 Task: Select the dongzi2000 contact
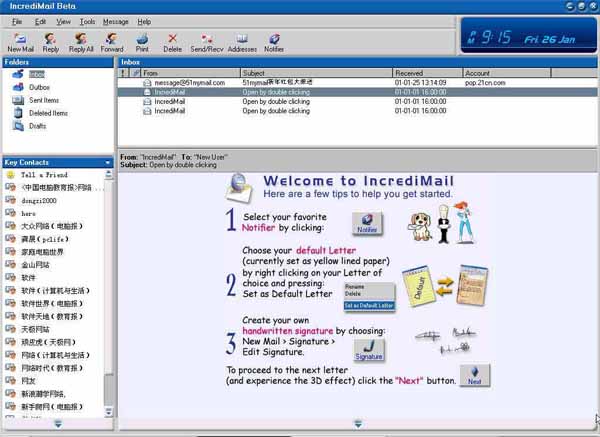(x=39, y=201)
